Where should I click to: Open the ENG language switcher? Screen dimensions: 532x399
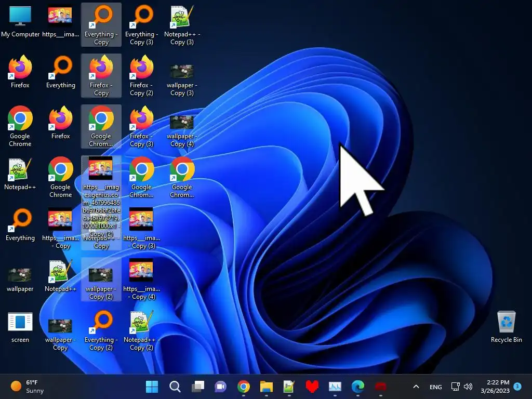click(x=436, y=387)
